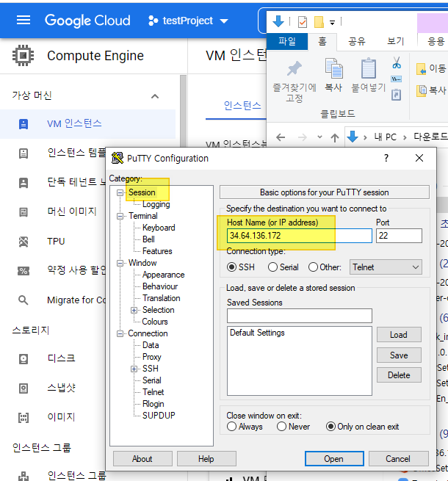
Task: Click the Port input field
Action: pyautogui.click(x=399, y=236)
